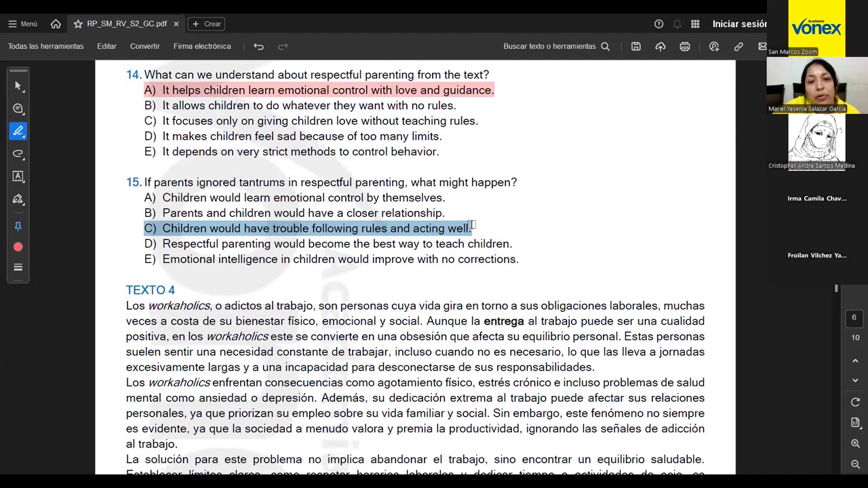Select the signature fill-and-sign tool
The height and width of the screenshot is (488, 868).
pyautogui.click(x=18, y=199)
